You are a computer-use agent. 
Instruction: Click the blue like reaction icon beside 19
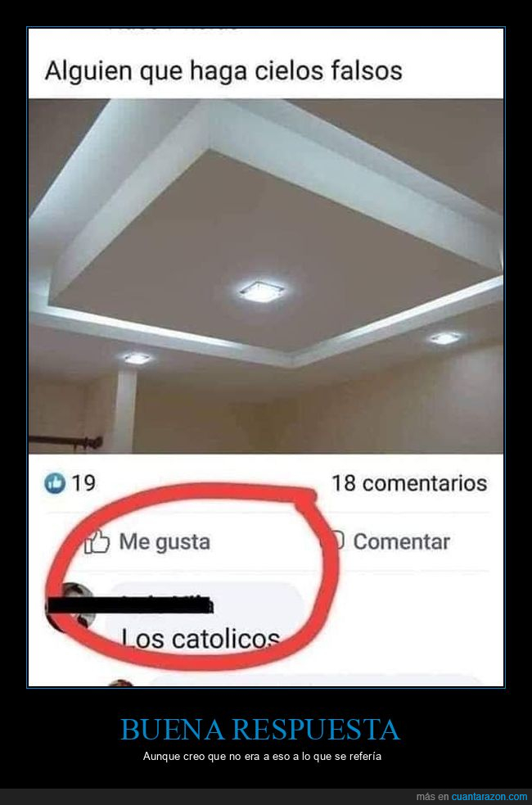55,483
